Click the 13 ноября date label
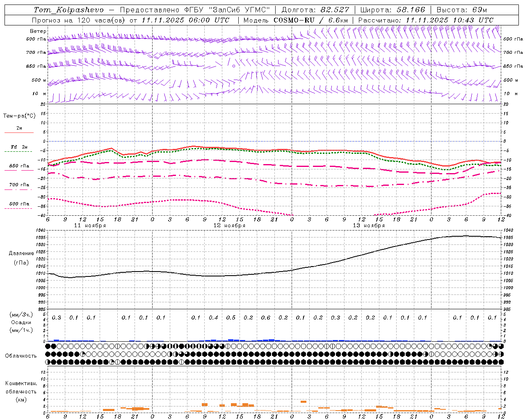The height and width of the screenshot is (420, 525). coord(369,226)
